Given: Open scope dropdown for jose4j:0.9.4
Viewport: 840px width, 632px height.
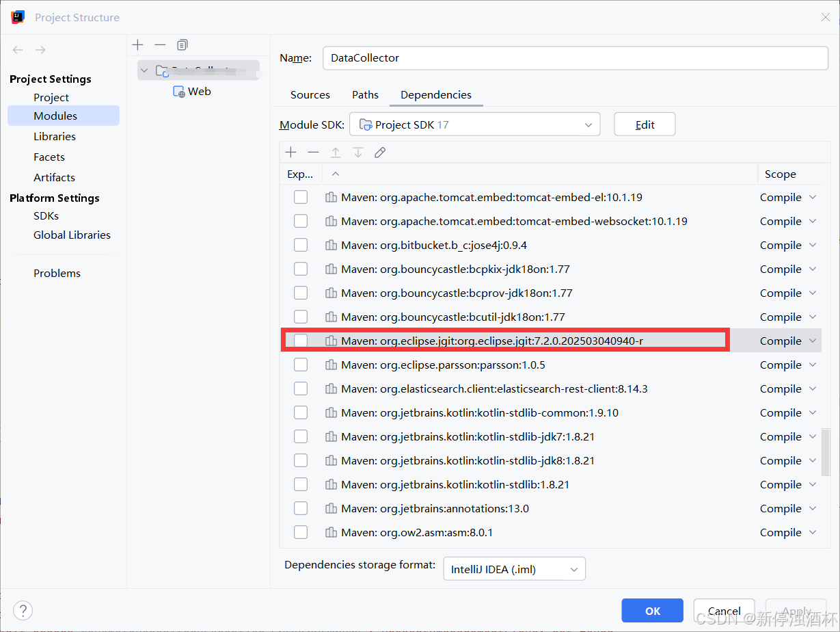Looking at the screenshot, I should tap(813, 245).
